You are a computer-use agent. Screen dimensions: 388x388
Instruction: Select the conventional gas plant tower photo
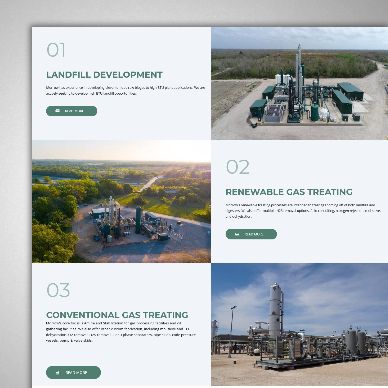tap(299, 325)
